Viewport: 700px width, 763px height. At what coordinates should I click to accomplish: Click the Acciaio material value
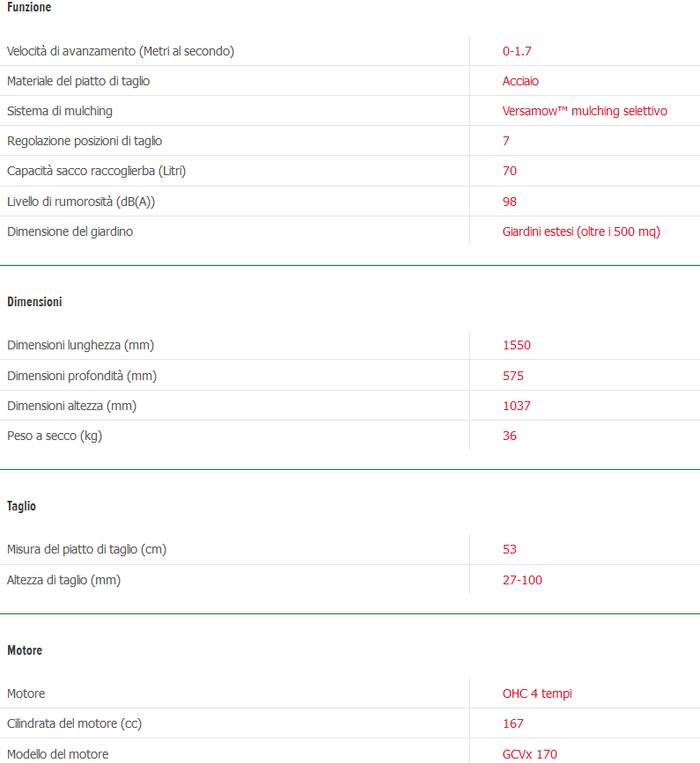pos(520,81)
